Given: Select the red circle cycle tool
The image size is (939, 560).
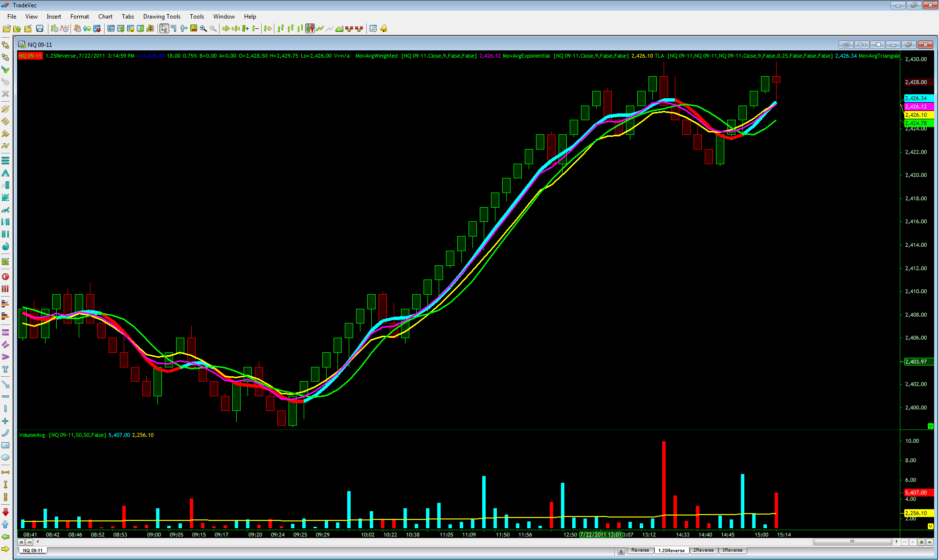Looking at the screenshot, I should tap(5, 277).
